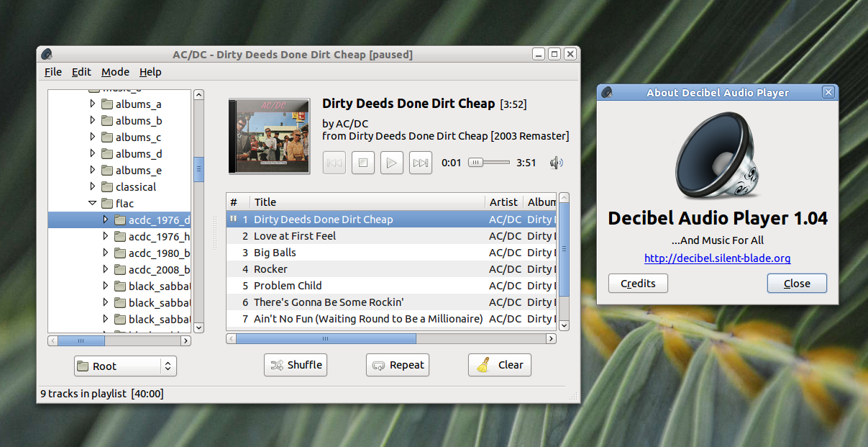Open the Mode menu

(x=115, y=72)
